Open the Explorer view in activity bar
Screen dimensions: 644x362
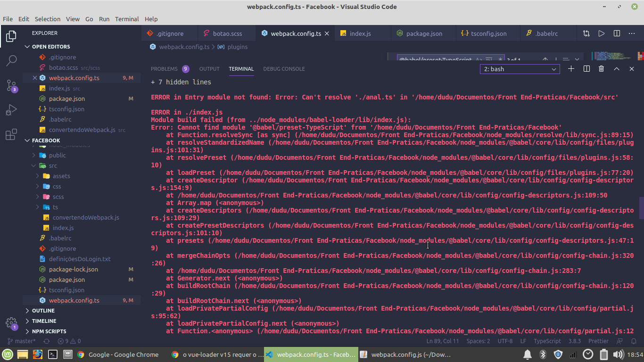[x=11, y=36]
